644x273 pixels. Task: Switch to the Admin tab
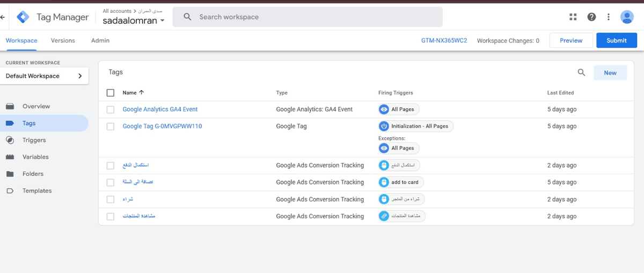100,41
